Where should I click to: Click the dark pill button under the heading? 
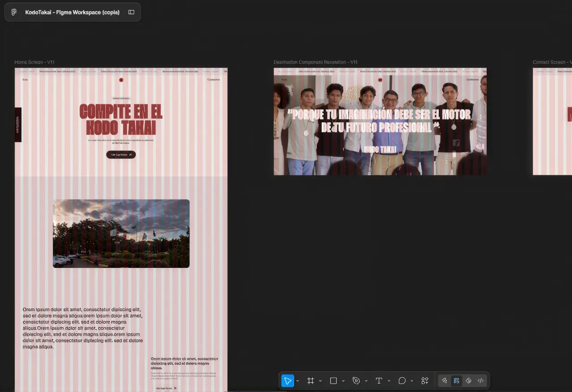121,154
